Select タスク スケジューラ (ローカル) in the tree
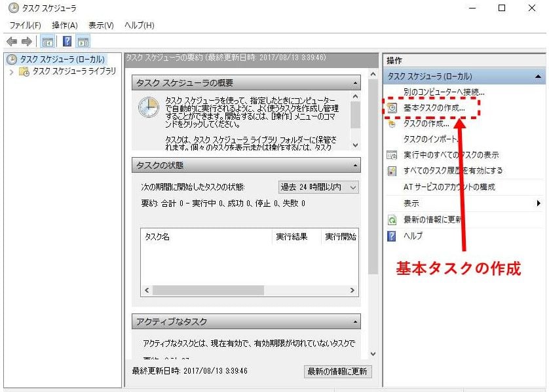Screen dimensions: 549x392 pos(62,60)
